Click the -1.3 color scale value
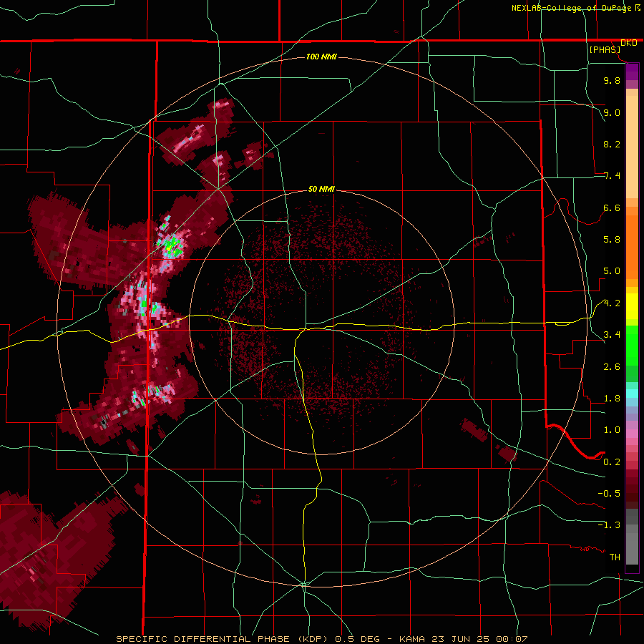The width and height of the screenshot is (644, 644). tap(609, 525)
